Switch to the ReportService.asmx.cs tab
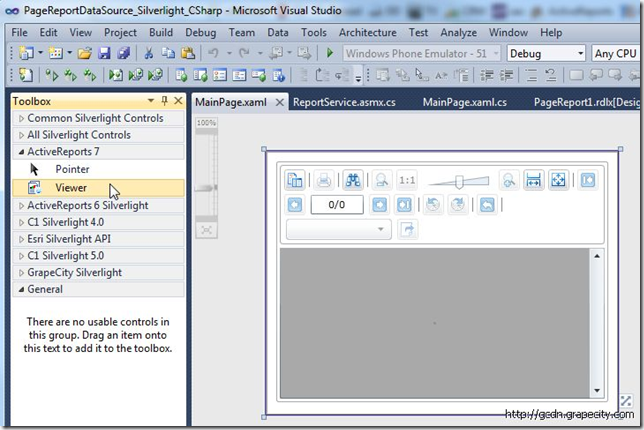 pyautogui.click(x=342, y=101)
